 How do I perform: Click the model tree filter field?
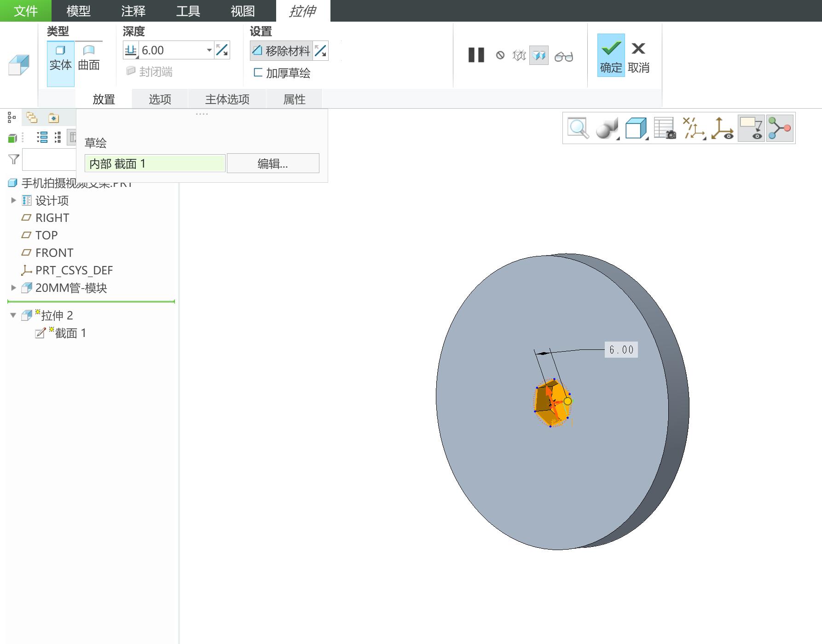click(49, 160)
